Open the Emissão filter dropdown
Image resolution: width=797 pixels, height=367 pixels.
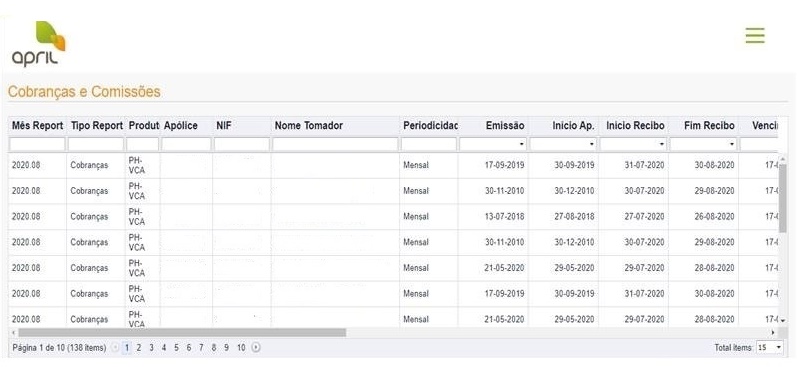point(522,145)
